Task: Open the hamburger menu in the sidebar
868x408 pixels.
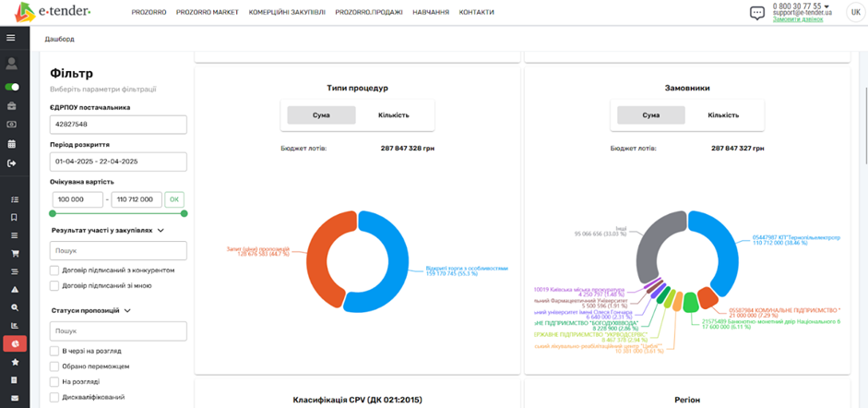Action: (11, 38)
